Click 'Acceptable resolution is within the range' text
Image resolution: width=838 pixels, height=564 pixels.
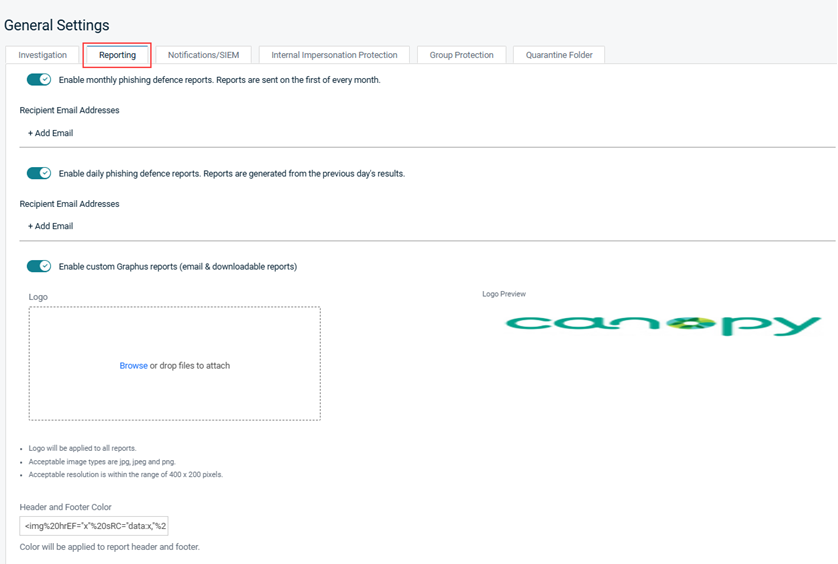pos(126,475)
